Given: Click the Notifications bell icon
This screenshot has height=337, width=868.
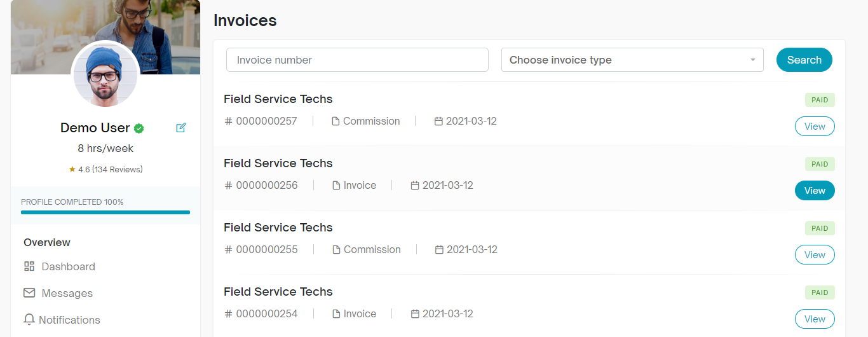Looking at the screenshot, I should (x=29, y=320).
